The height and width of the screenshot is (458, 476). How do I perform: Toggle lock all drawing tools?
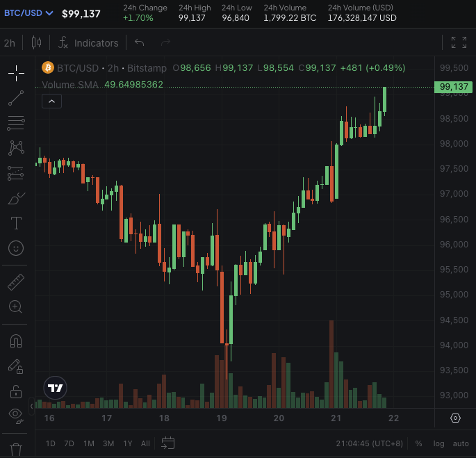pyautogui.click(x=16, y=391)
